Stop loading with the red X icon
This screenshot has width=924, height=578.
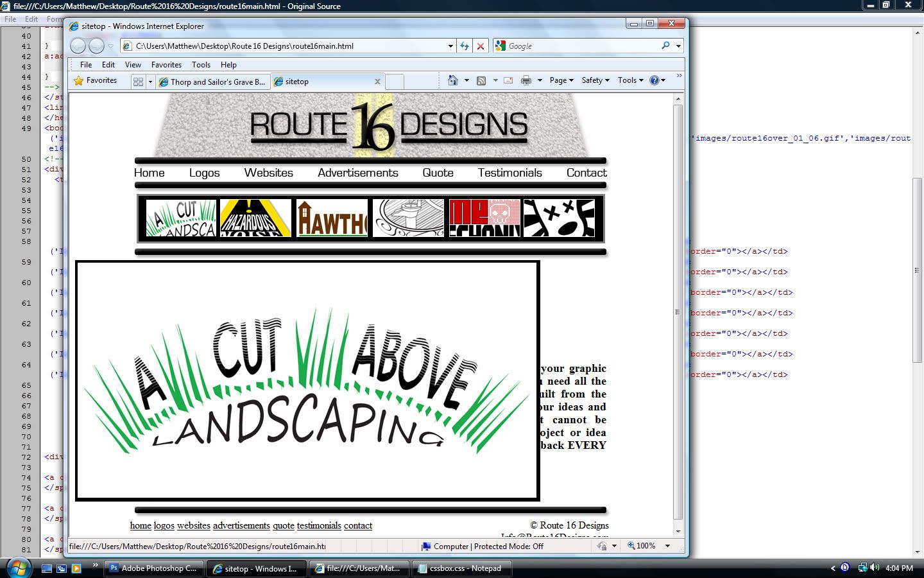click(480, 46)
